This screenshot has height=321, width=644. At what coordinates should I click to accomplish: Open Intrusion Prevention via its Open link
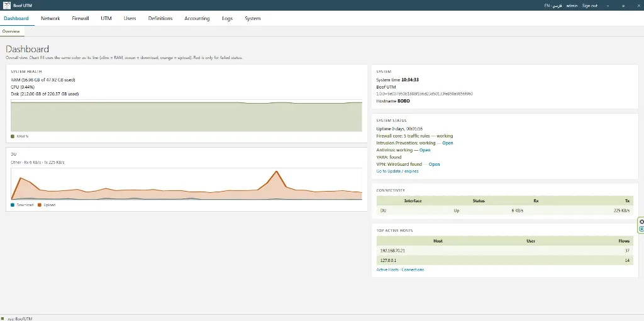pyautogui.click(x=448, y=143)
